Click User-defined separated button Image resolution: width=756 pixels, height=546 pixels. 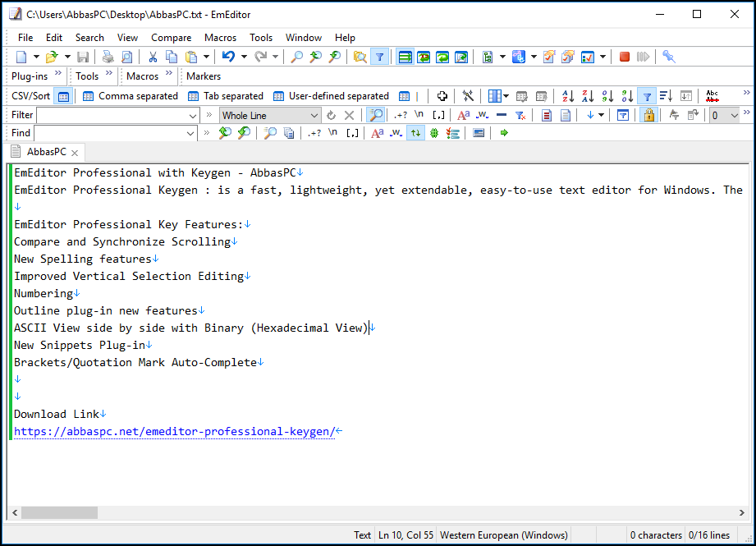pos(332,96)
